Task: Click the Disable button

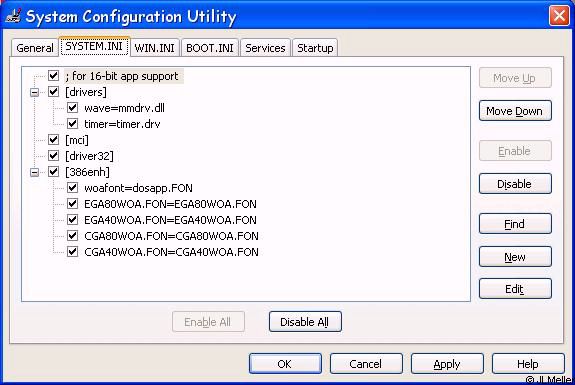Action: (515, 184)
